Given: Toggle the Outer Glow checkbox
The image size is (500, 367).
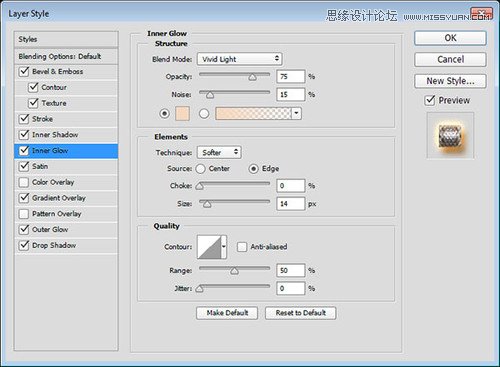Looking at the screenshot, I should click(24, 229).
